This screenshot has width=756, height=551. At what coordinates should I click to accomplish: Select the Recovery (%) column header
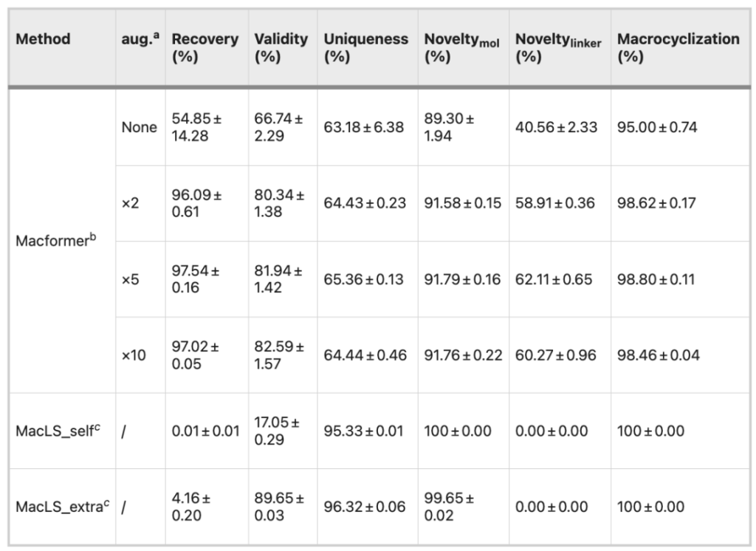click(x=205, y=47)
